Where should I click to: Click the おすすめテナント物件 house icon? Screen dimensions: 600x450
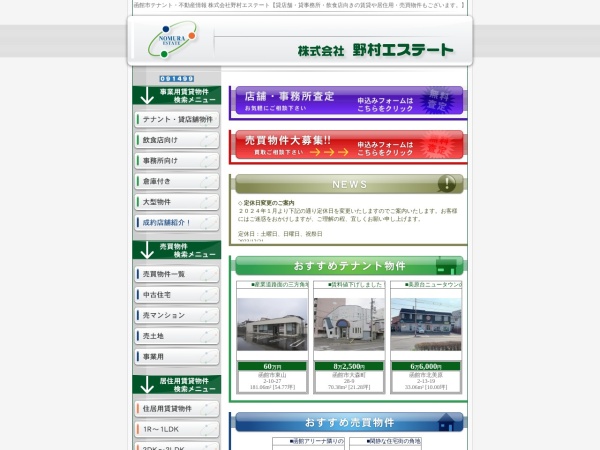446,266
